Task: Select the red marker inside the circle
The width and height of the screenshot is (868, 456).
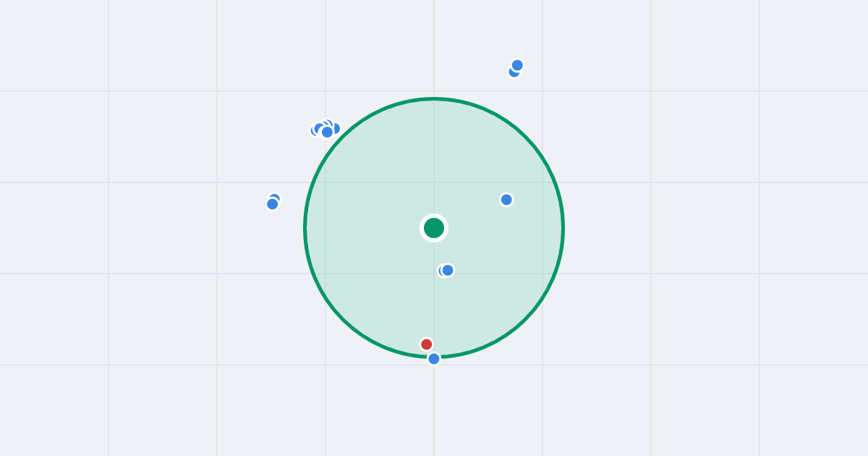Action: pyautogui.click(x=427, y=345)
